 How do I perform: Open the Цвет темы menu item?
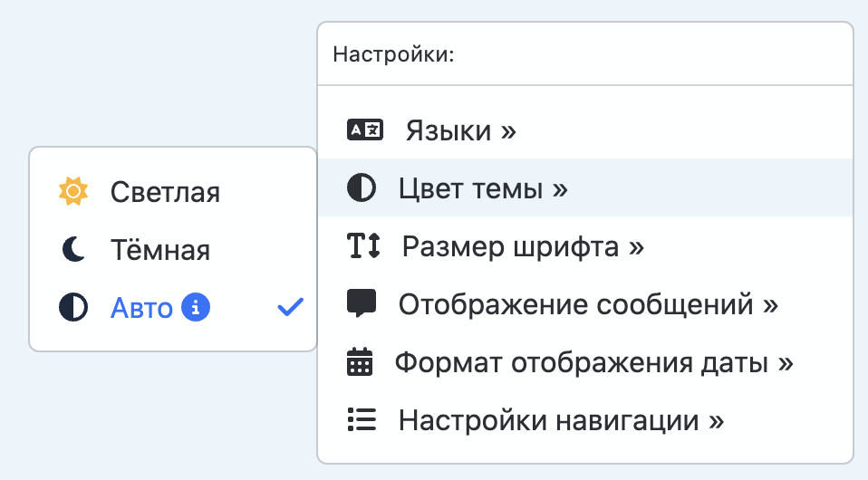(483, 188)
